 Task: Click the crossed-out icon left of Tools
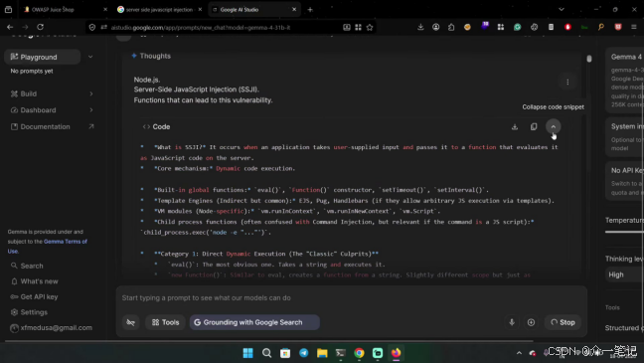click(130, 322)
